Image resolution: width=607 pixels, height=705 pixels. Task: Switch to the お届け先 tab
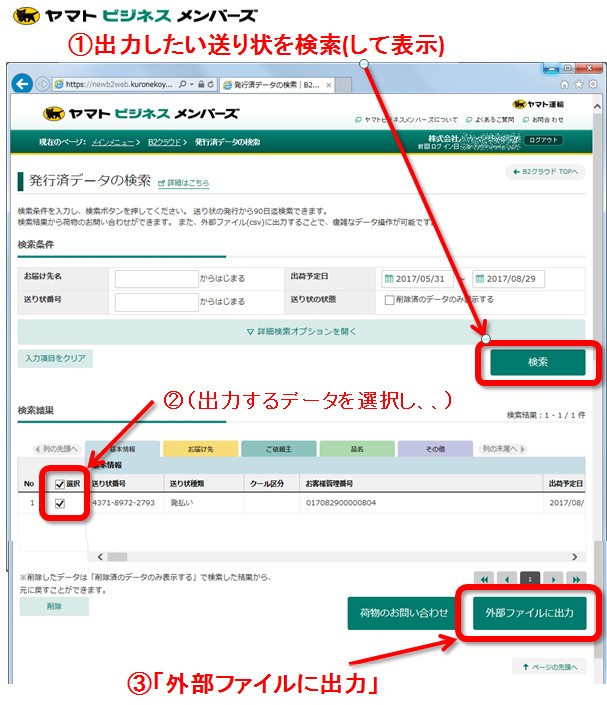point(201,449)
